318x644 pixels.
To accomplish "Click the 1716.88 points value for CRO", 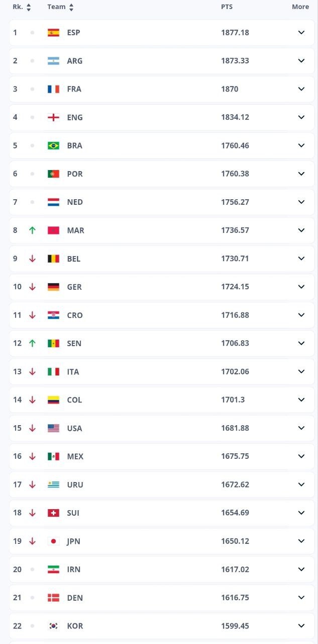I will pos(235,315).
